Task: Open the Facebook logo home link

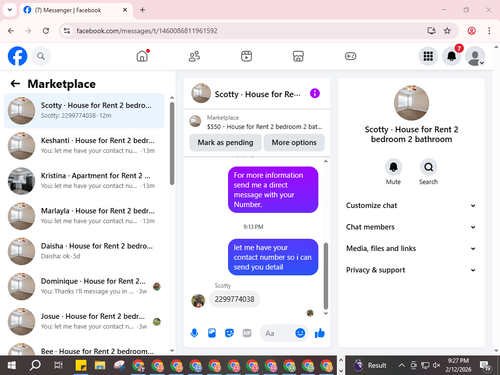Action: click(17, 56)
